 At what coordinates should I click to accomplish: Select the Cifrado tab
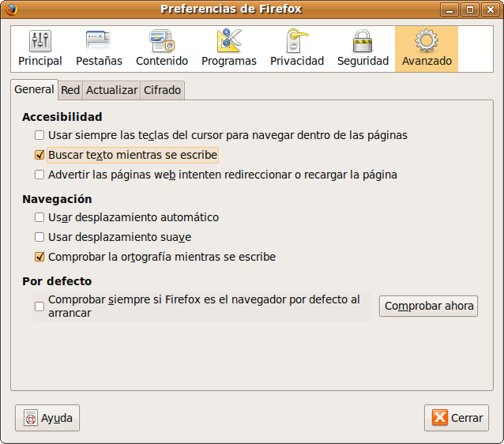[x=162, y=90]
